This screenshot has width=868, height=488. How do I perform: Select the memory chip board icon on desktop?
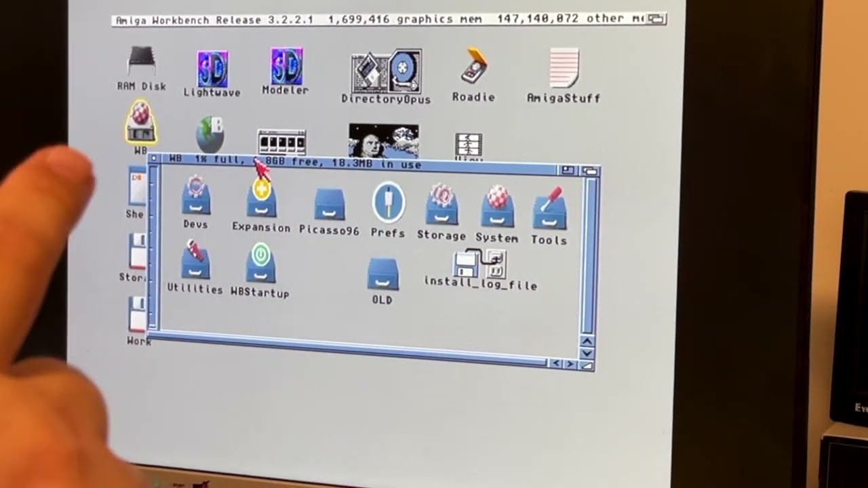(282, 142)
